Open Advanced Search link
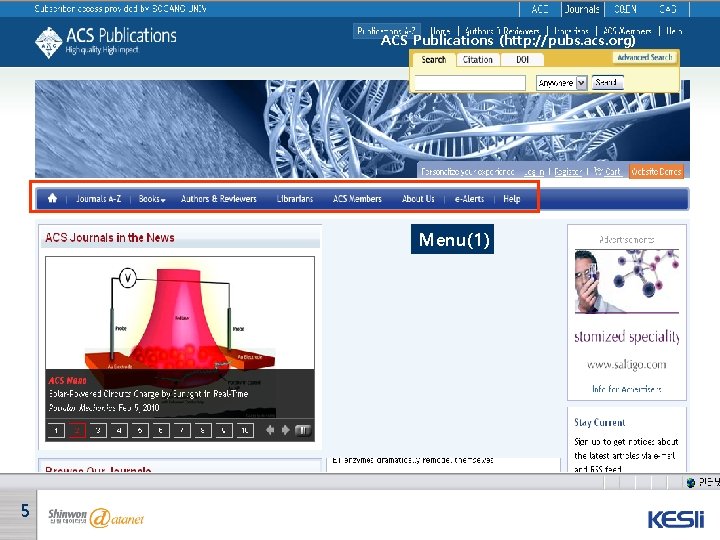 pyautogui.click(x=644, y=57)
